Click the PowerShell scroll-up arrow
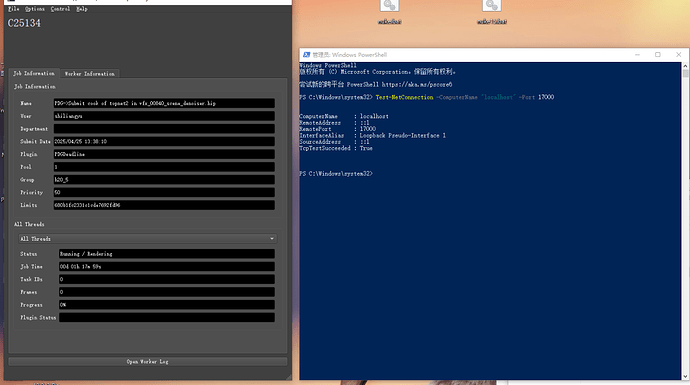Screen dimensions: 690x385 685,66
